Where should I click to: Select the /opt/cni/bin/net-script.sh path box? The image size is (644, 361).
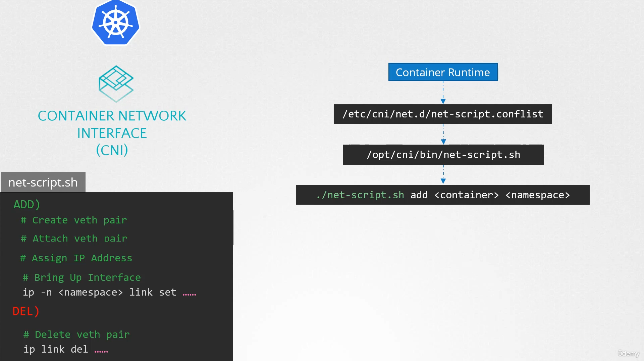coord(443,155)
